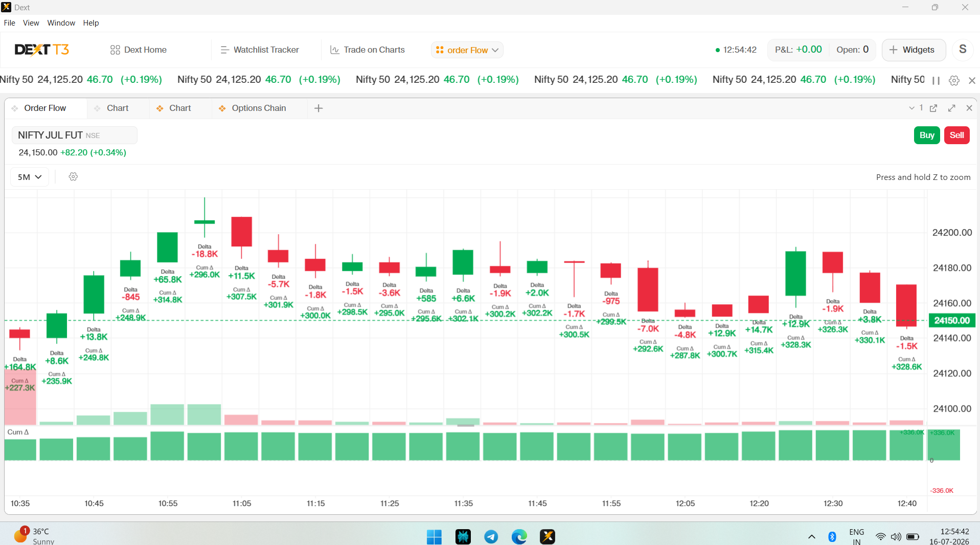This screenshot has height=545, width=980.
Task: Click the P&L +0.00 display
Action: coord(798,50)
